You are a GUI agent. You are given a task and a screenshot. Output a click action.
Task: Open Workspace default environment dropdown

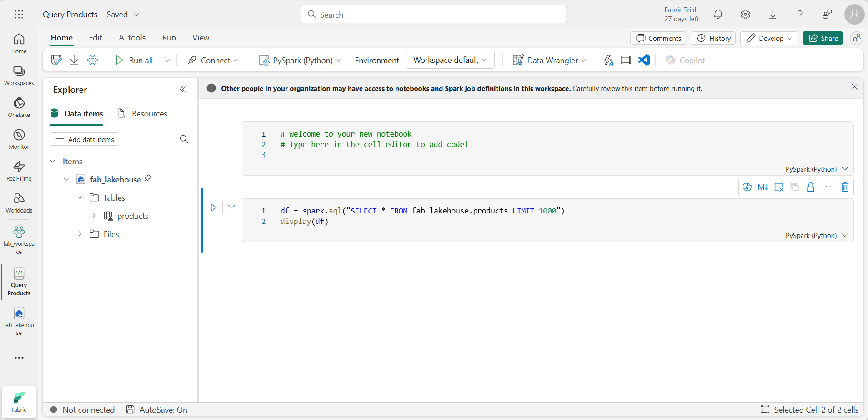(450, 60)
